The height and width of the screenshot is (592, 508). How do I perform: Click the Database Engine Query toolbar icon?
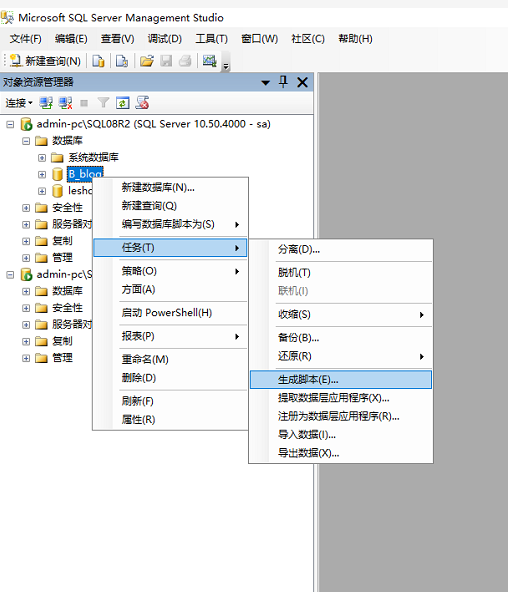(98, 61)
